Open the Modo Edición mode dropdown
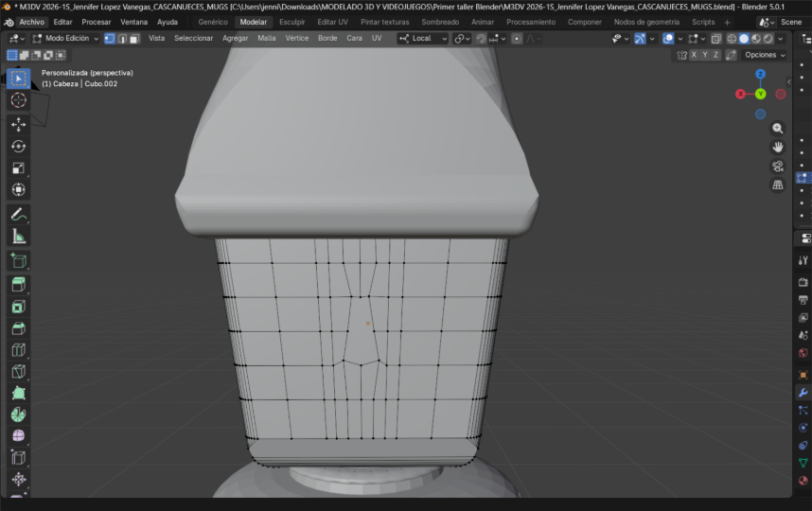 pyautogui.click(x=65, y=39)
